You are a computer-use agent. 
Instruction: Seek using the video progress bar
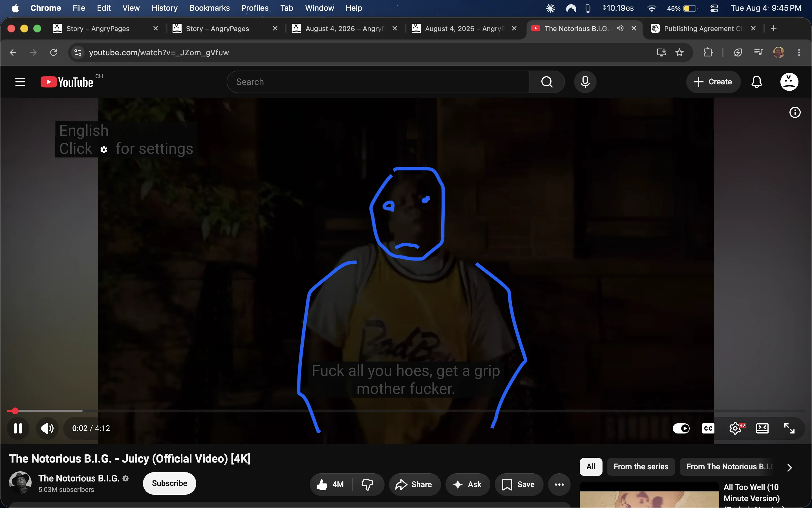(406, 411)
